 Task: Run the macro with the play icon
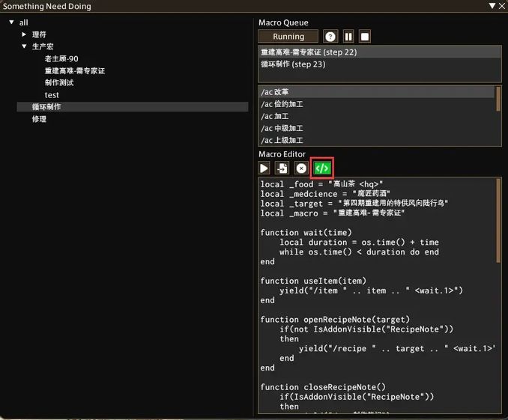point(264,168)
